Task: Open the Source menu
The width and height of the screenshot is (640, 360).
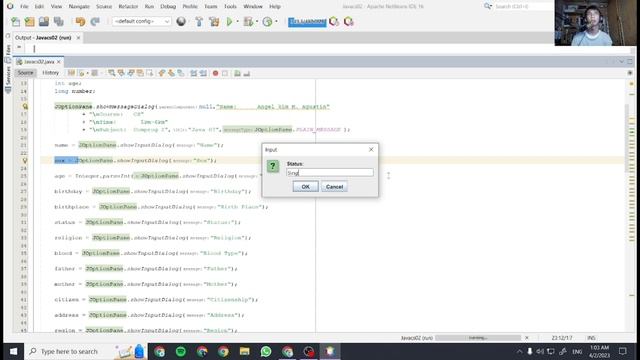Action: point(104,7)
